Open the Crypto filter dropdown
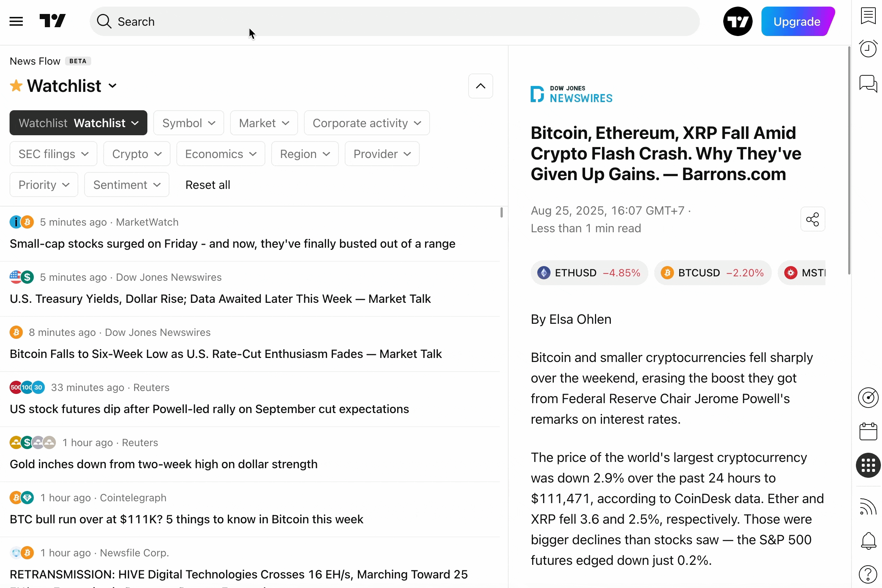 pyautogui.click(x=136, y=154)
